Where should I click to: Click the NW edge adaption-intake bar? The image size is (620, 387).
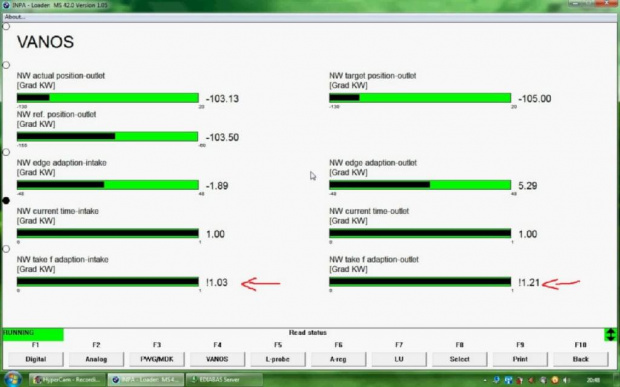point(108,185)
